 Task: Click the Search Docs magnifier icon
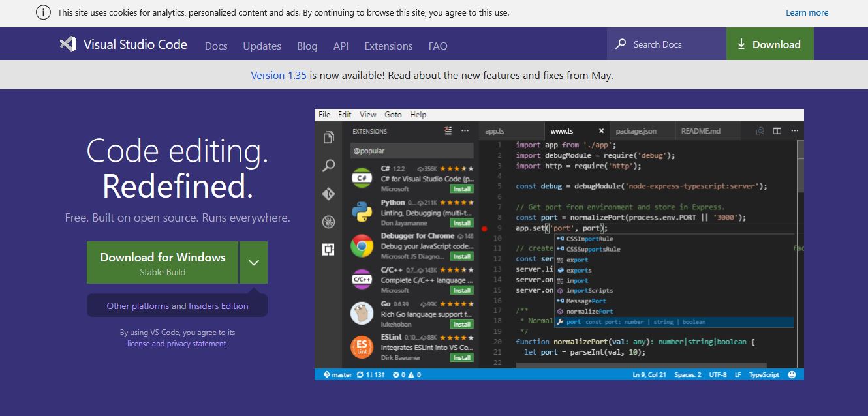(620, 44)
